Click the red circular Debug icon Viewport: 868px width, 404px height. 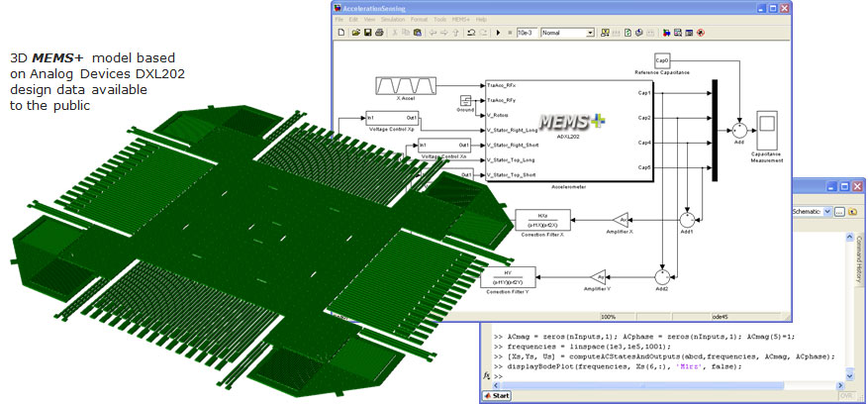coord(701,33)
